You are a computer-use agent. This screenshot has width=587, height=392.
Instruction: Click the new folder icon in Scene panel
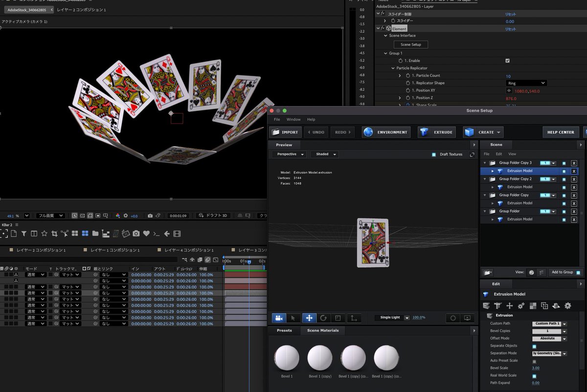tap(487, 273)
